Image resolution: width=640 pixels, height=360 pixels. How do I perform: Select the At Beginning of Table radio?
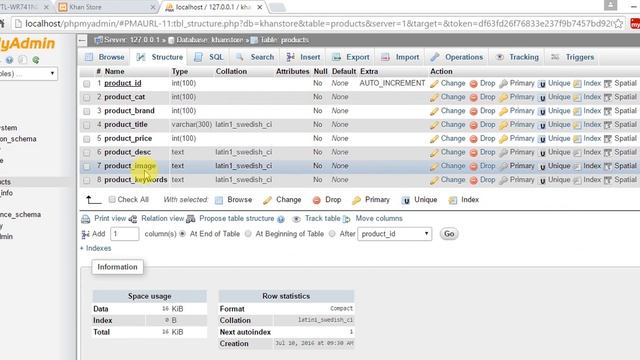tap(248, 234)
